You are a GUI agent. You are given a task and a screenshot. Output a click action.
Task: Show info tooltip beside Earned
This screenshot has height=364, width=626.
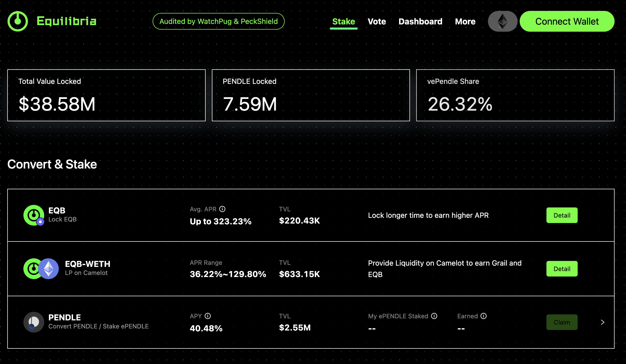[484, 316]
